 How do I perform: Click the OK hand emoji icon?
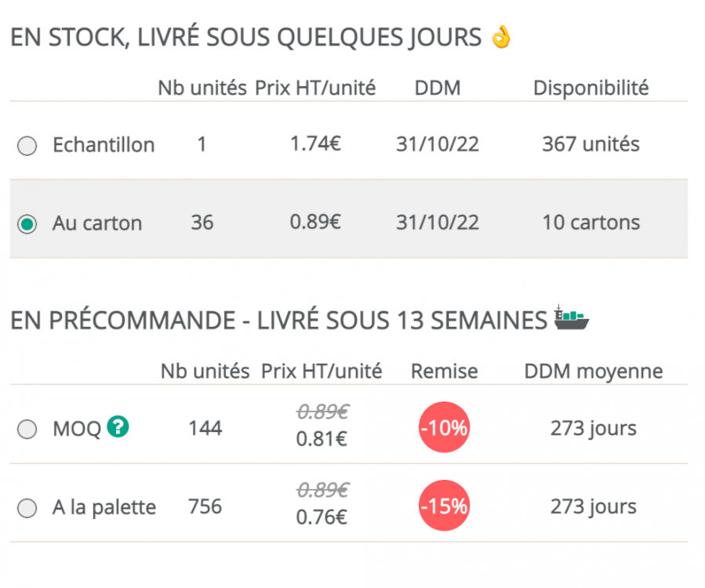(x=500, y=37)
